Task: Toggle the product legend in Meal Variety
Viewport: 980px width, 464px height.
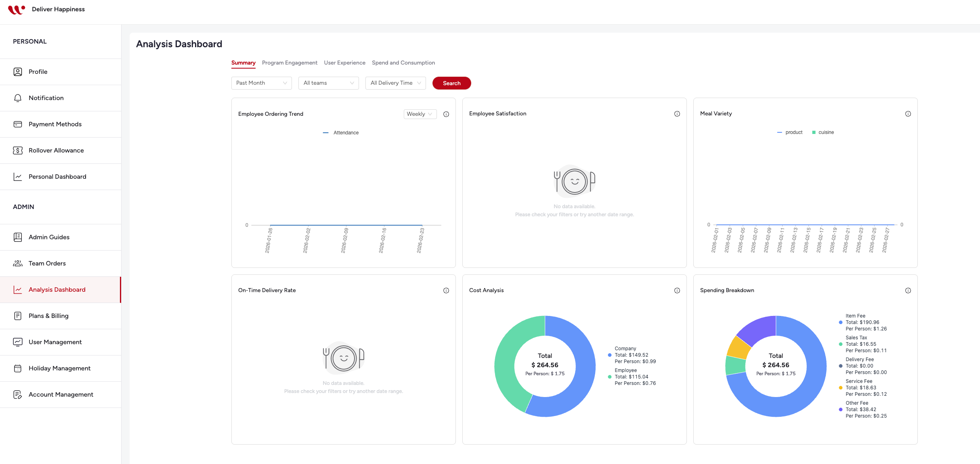Action: pos(790,132)
